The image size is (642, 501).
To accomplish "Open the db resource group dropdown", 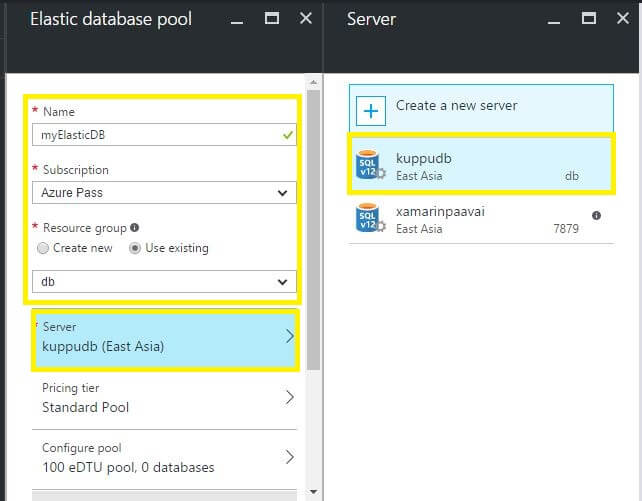I will (x=164, y=282).
